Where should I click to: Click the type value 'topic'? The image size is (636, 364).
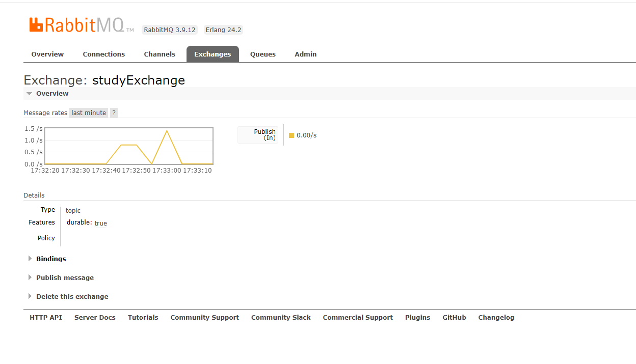73,210
